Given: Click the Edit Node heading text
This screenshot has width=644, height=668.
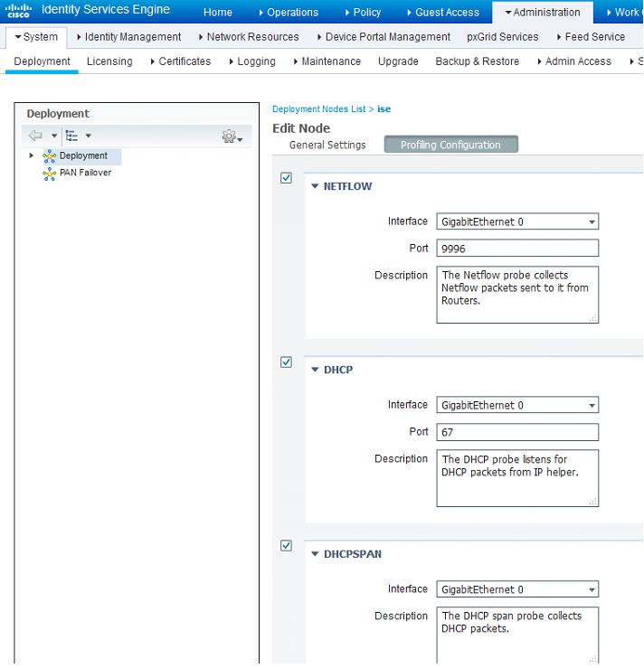Looking at the screenshot, I should (x=301, y=128).
